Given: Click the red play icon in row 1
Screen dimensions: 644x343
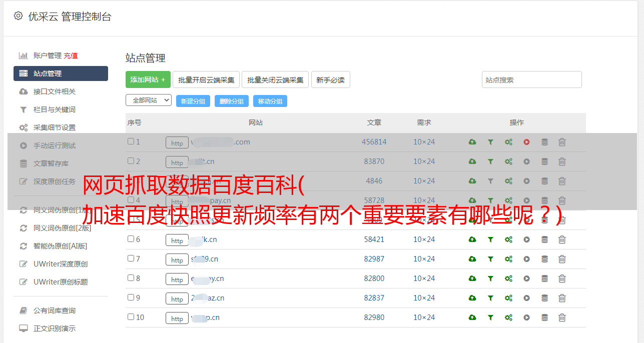Looking at the screenshot, I should [x=526, y=142].
